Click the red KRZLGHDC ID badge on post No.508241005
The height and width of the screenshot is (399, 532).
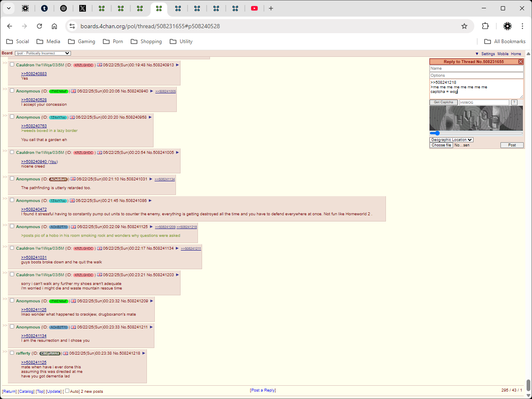pos(83,153)
